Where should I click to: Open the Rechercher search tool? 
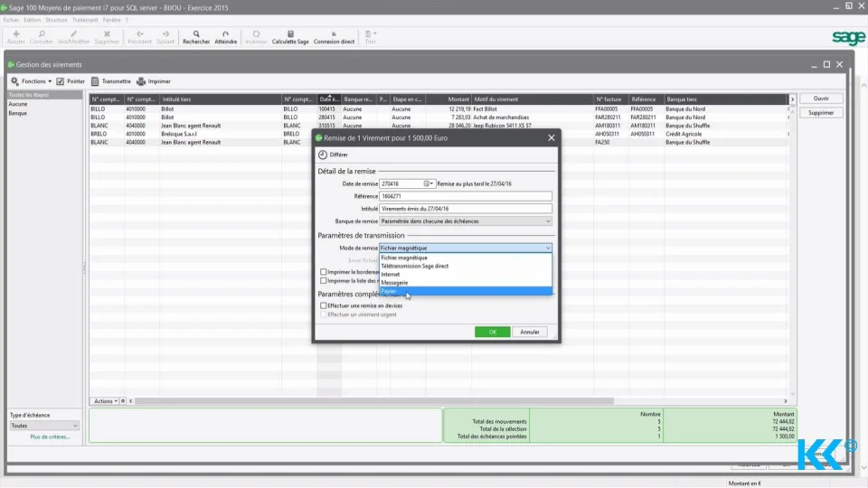click(196, 37)
